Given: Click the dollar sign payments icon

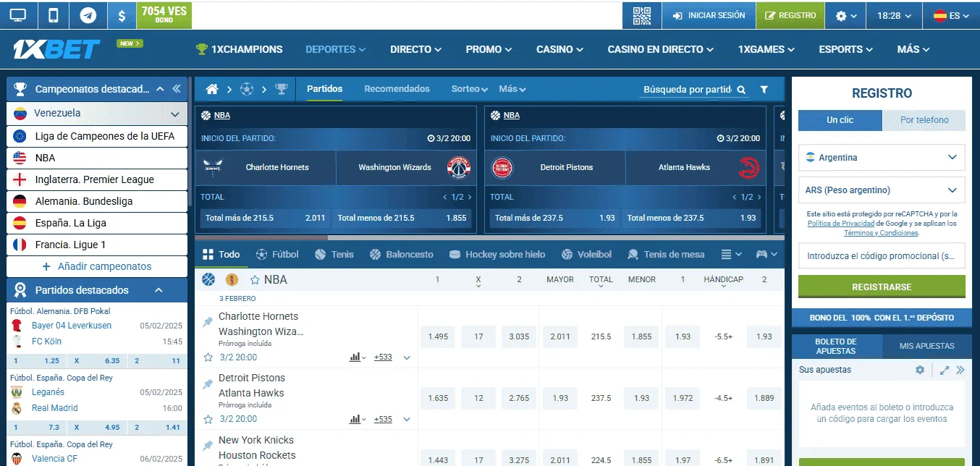Looking at the screenshot, I should coord(122,15).
